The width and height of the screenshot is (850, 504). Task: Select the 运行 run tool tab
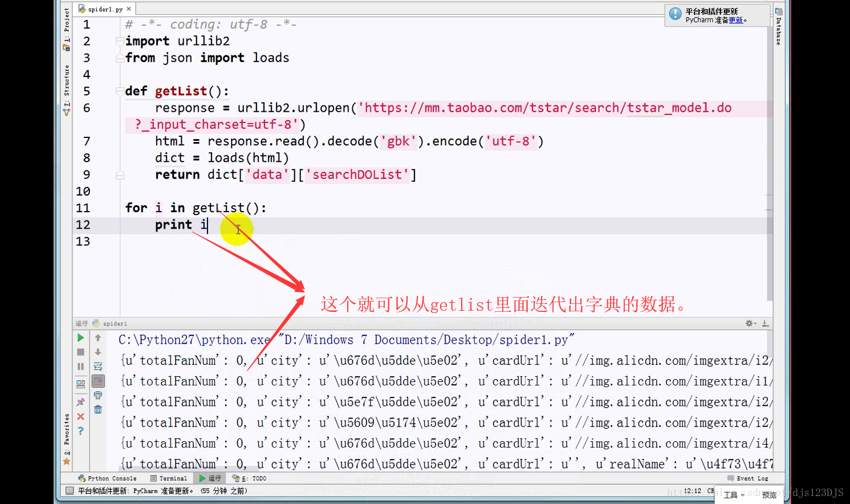tap(210, 478)
